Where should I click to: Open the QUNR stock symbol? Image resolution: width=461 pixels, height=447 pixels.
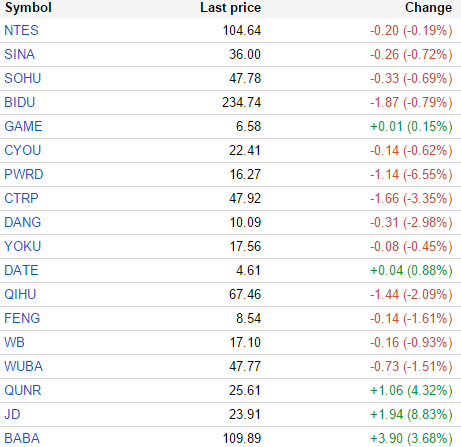[x=22, y=390]
